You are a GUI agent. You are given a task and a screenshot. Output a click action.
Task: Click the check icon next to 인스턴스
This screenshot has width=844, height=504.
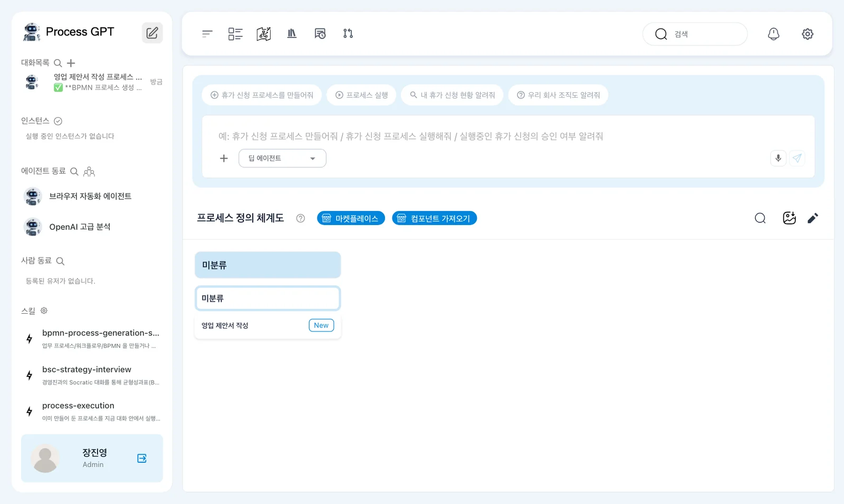click(x=58, y=121)
